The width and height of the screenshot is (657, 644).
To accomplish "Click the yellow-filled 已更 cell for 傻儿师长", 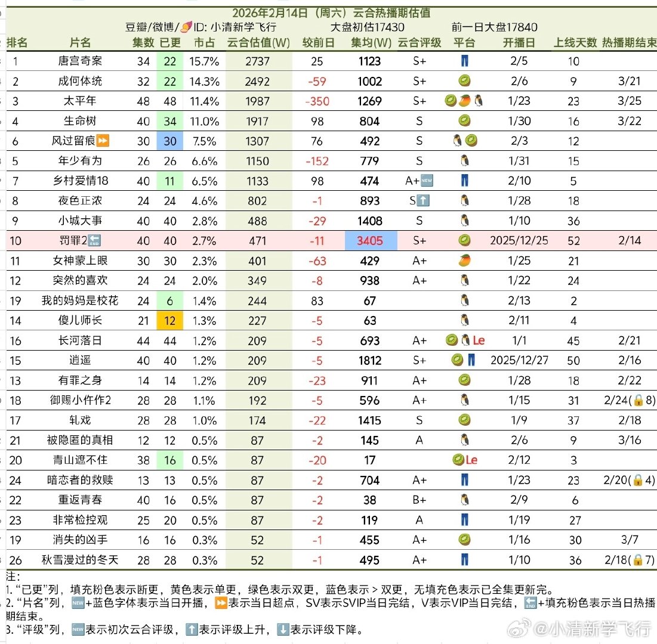I will pos(170,321).
